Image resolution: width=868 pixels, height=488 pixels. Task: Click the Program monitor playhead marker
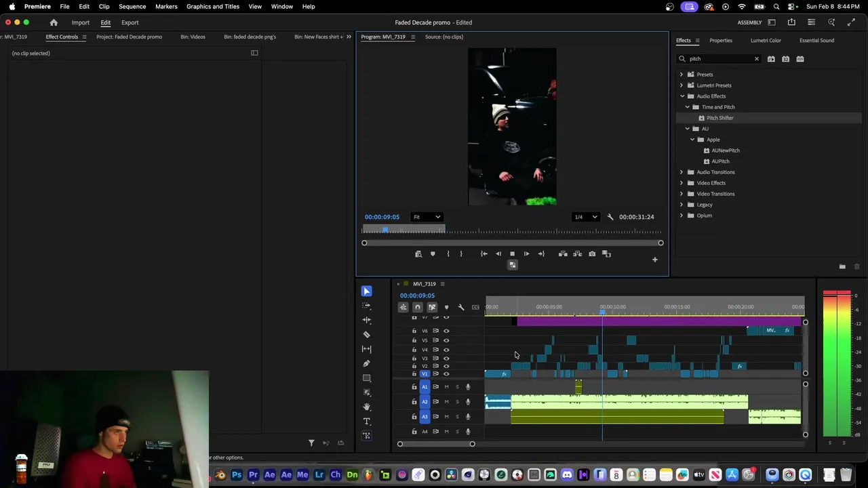(x=385, y=230)
